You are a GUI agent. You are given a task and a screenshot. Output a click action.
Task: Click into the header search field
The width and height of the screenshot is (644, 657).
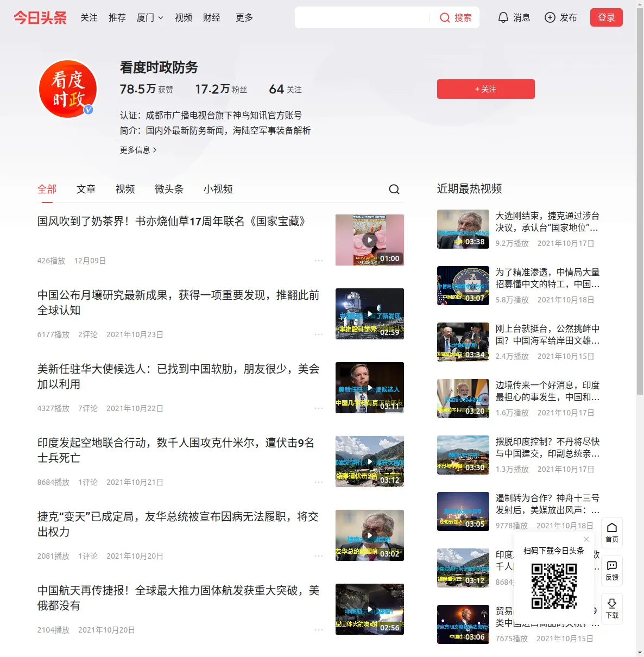tap(363, 17)
